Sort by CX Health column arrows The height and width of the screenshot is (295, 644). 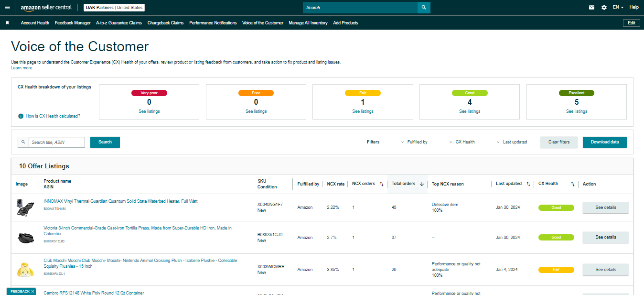tap(573, 184)
